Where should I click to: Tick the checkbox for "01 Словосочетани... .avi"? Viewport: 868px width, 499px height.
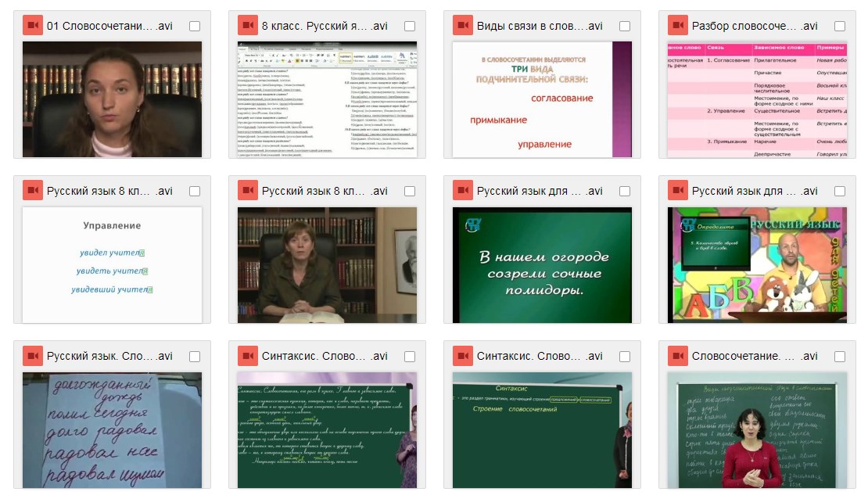pyautogui.click(x=195, y=26)
